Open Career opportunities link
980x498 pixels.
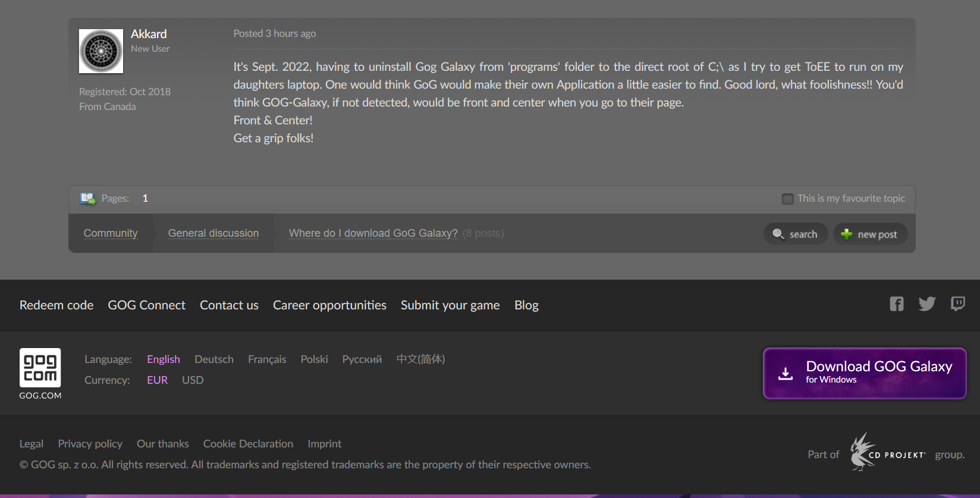pos(329,305)
